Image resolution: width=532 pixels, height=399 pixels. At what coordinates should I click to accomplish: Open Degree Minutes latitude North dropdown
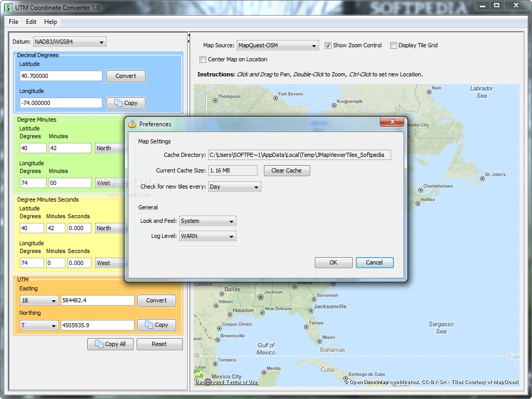110,148
